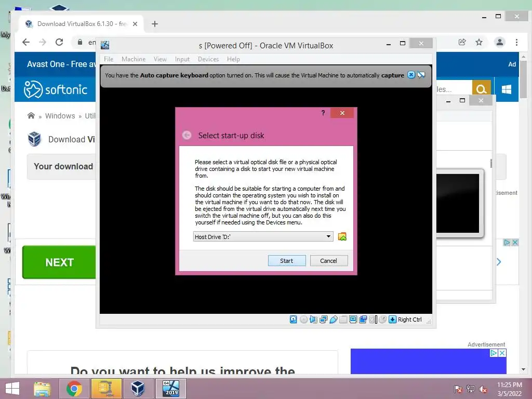Open the Input menu
Screen dimensions: 532x399
(182, 59)
